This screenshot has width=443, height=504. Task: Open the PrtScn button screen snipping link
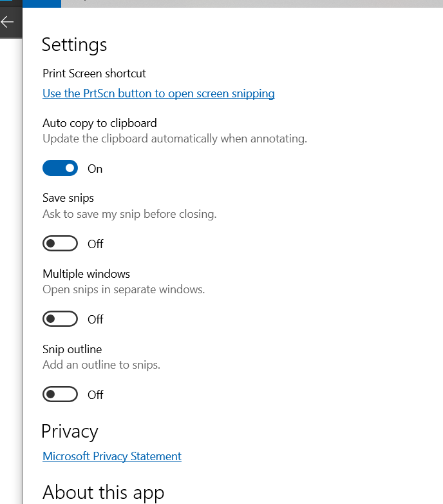(x=158, y=93)
